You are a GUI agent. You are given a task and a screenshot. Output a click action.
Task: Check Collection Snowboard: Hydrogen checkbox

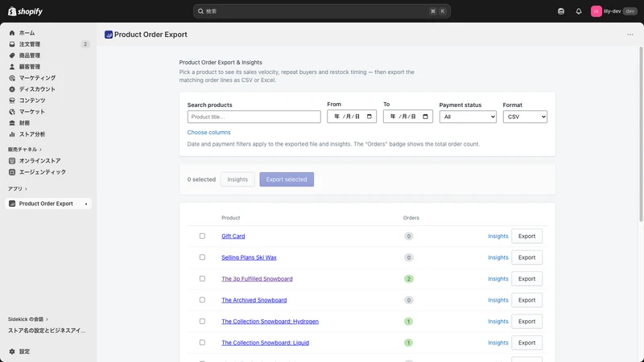(x=202, y=321)
